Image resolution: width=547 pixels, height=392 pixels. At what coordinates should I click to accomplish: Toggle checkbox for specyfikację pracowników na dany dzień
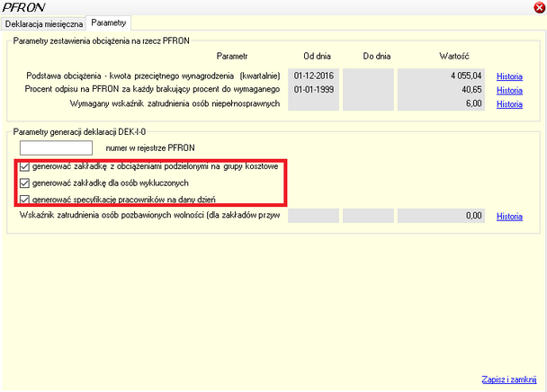pyautogui.click(x=24, y=200)
